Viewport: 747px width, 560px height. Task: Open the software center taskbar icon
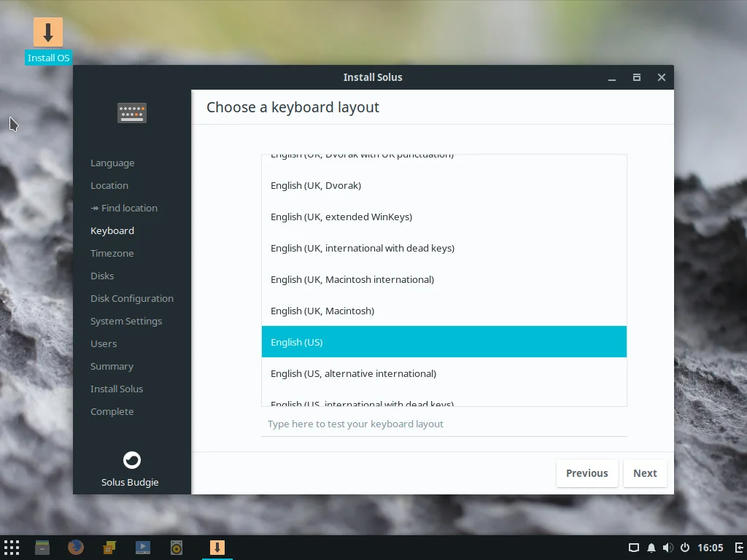tap(109, 548)
